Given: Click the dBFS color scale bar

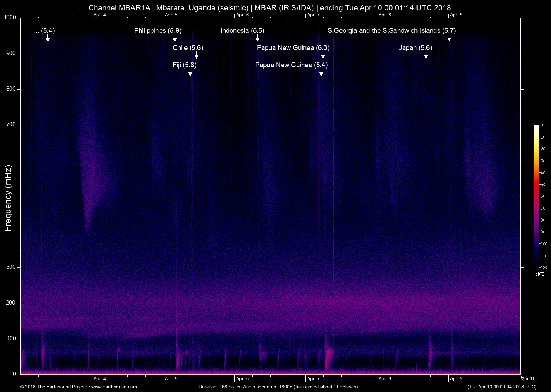Looking at the screenshot, I should (536, 196).
